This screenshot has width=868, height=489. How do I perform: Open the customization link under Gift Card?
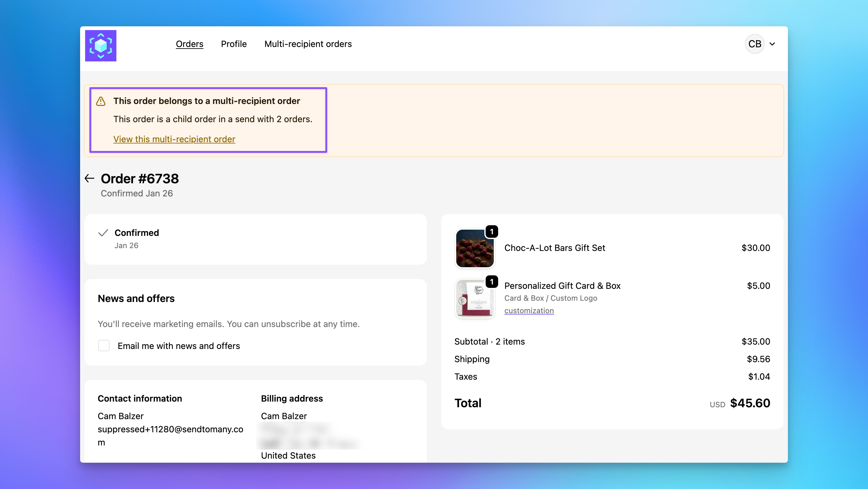coord(529,311)
